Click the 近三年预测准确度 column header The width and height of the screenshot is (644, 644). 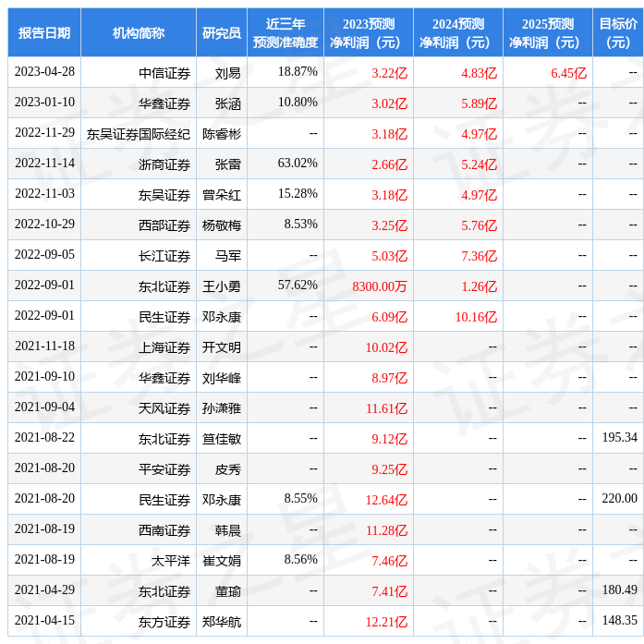(x=286, y=32)
